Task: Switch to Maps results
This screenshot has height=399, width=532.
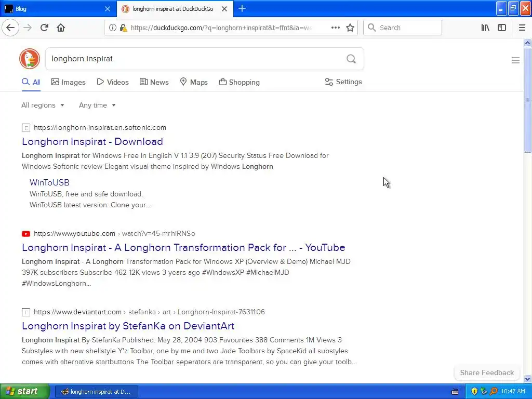Action: pyautogui.click(x=194, y=82)
